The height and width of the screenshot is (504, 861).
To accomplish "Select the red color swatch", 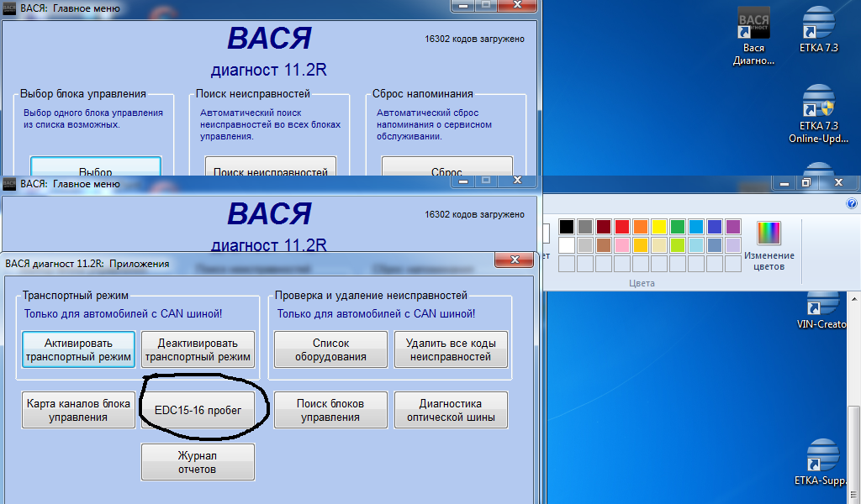I will pos(622,227).
